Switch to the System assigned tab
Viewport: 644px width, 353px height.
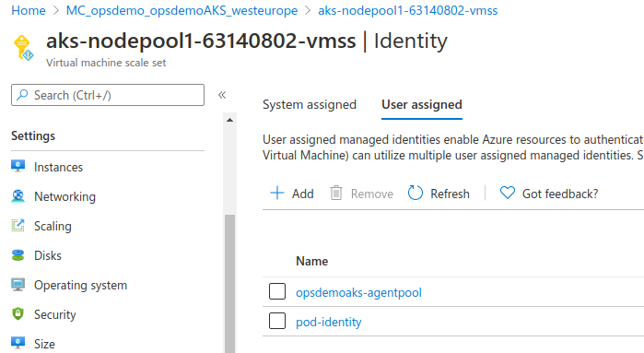[x=310, y=104]
